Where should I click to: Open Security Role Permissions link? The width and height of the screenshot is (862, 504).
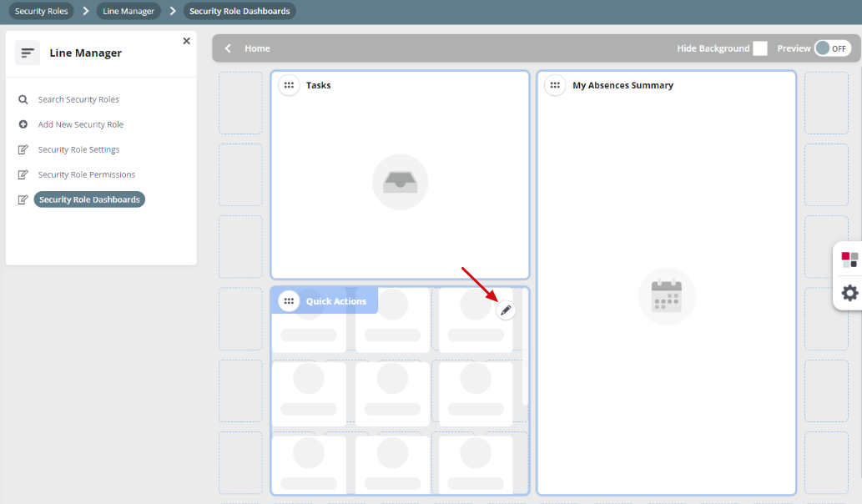(86, 175)
